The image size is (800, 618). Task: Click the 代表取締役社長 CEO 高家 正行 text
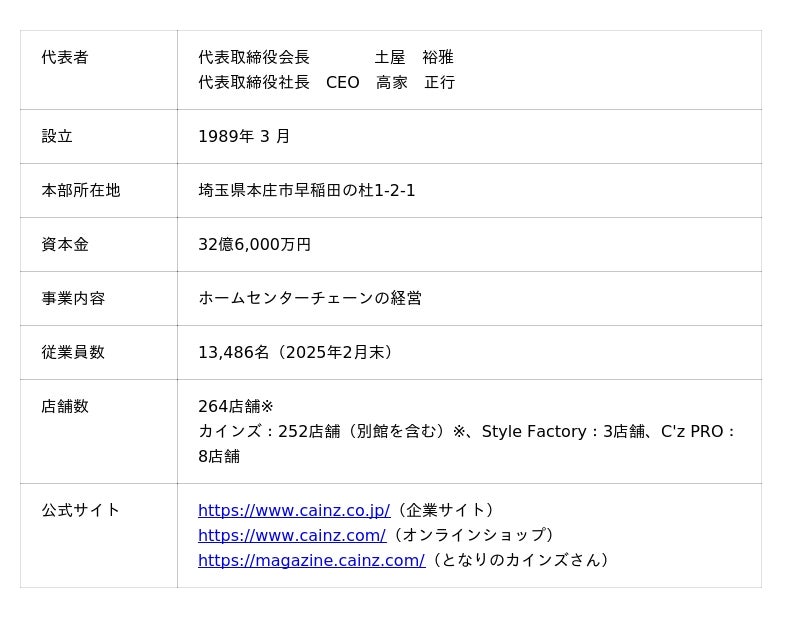pyautogui.click(x=326, y=83)
